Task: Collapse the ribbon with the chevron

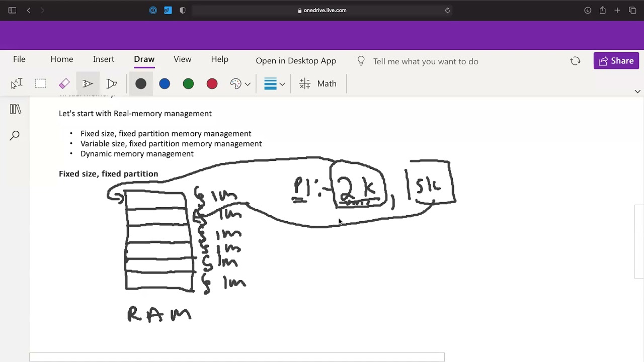Action: click(x=637, y=92)
